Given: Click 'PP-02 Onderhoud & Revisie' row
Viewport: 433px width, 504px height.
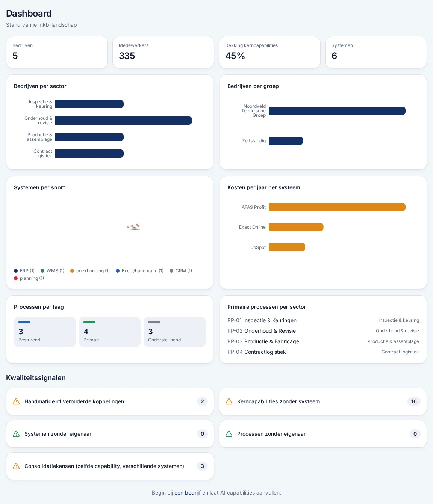Looking at the screenshot, I should [323, 331].
